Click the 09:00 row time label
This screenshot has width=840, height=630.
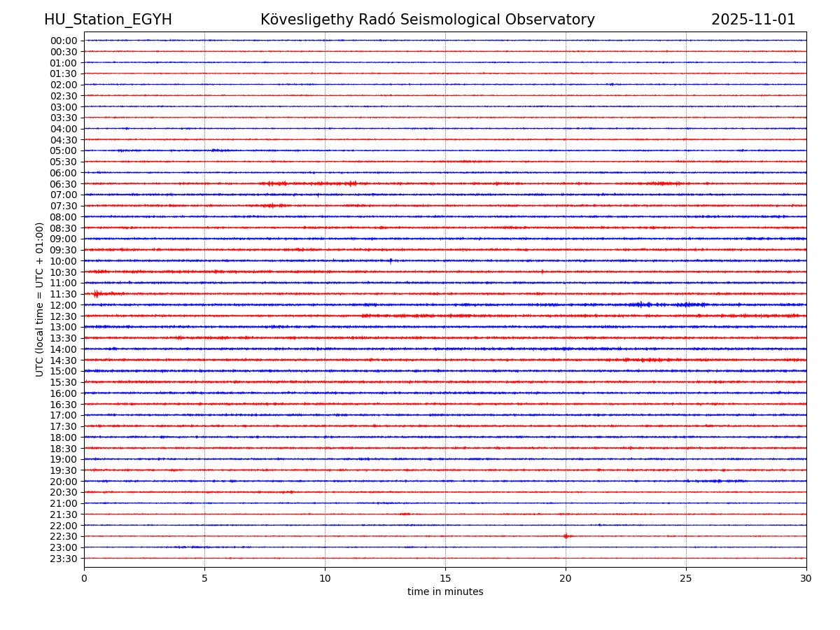(x=63, y=239)
